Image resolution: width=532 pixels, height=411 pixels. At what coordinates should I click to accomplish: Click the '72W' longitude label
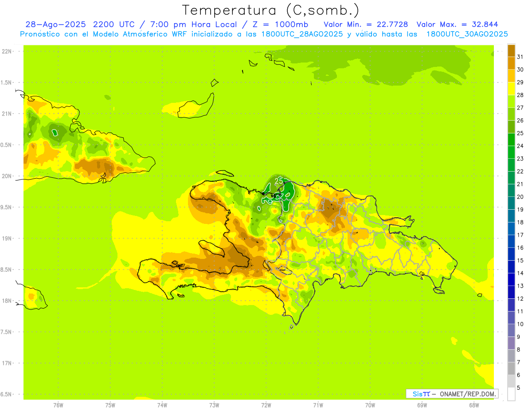click(266, 405)
